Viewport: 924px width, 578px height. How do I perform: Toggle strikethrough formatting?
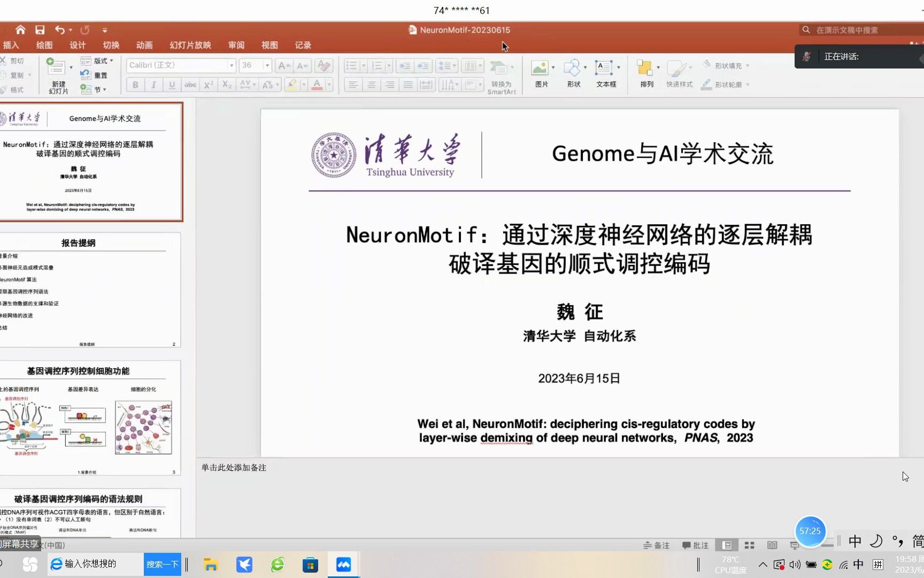point(190,85)
